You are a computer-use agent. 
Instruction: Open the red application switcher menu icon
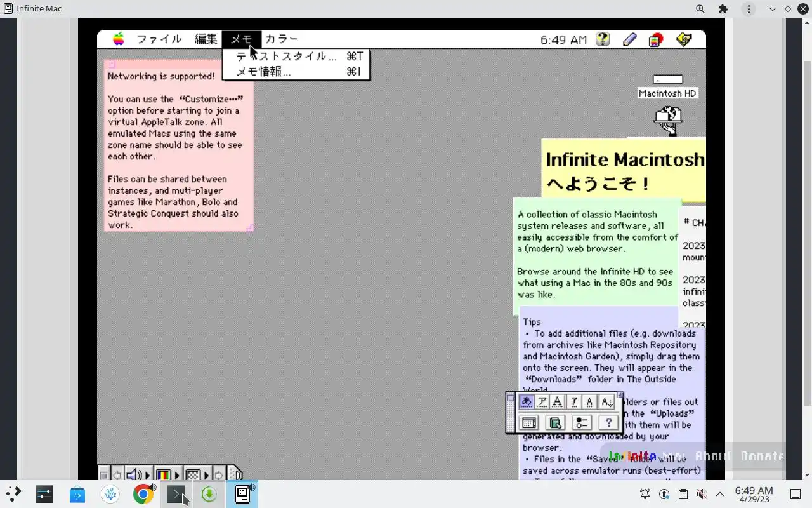pyautogui.click(x=656, y=39)
